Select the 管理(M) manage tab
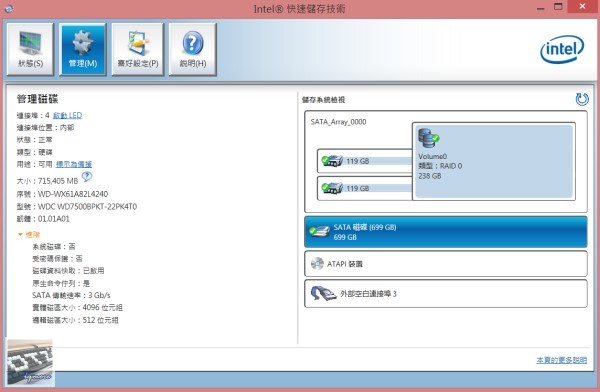This screenshot has width=600, height=392. click(x=83, y=49)
